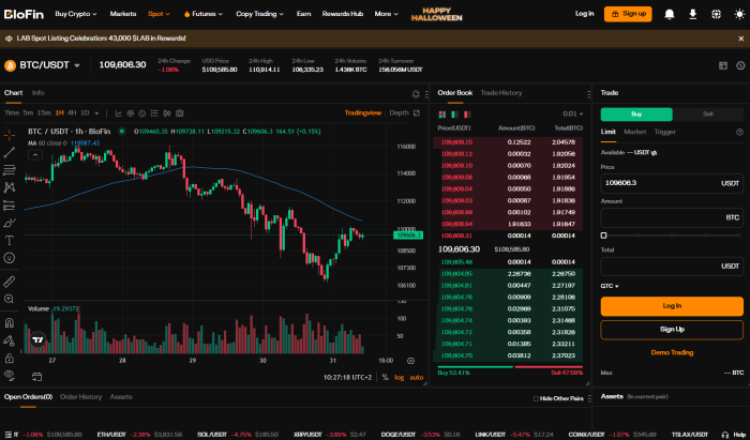Activate the chart zoom-in tool

(9, 299)
